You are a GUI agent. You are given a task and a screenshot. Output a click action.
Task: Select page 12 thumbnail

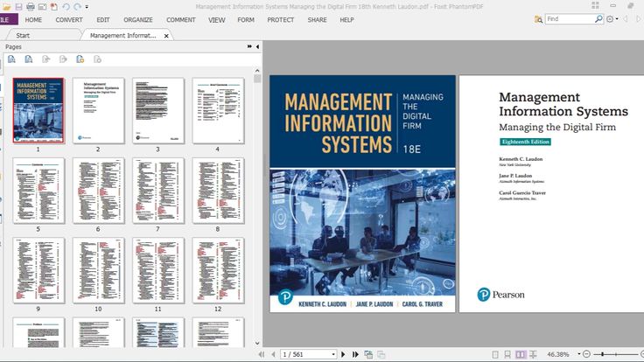pos(218,270)
